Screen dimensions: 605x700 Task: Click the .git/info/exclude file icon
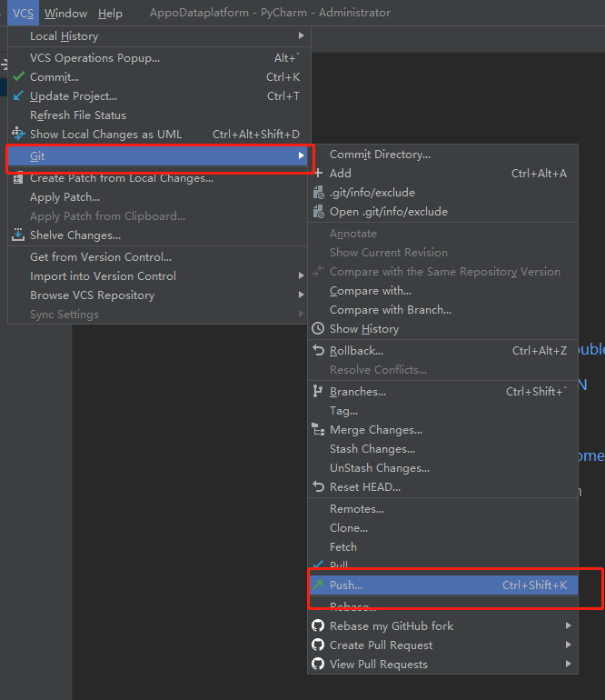(x=318, y=193)
